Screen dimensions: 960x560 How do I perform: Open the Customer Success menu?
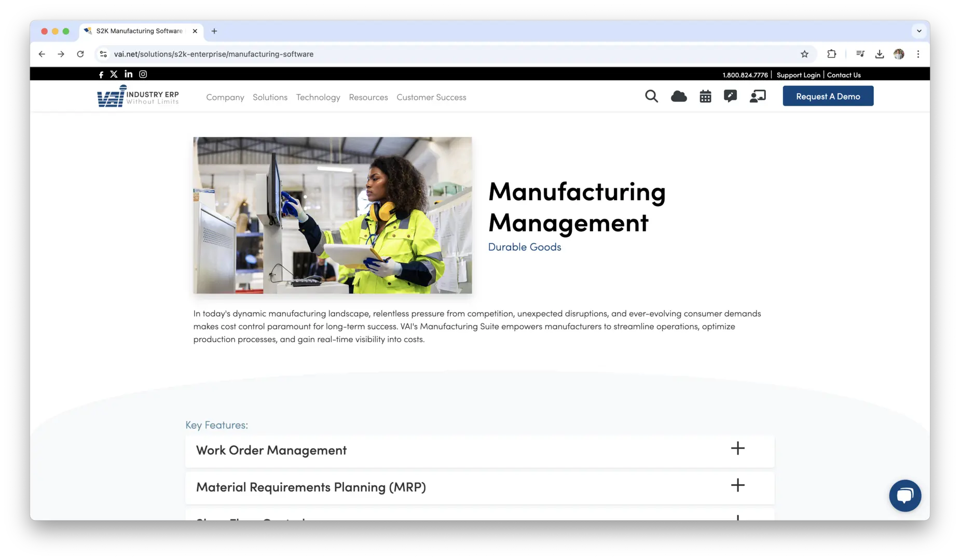(x=431, y=97)
